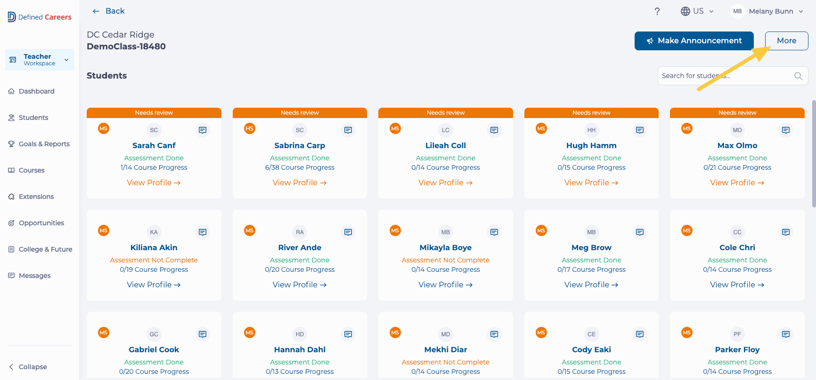Click the Gabriel Cook student name
This screenshot has width=816, height=380.
(x=154, y=350)
